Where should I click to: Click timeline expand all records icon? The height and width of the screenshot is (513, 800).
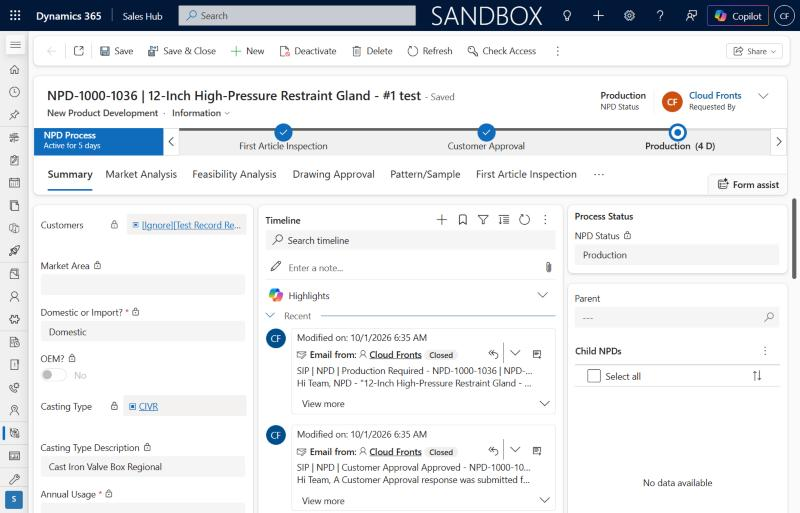tap(504, 219)
